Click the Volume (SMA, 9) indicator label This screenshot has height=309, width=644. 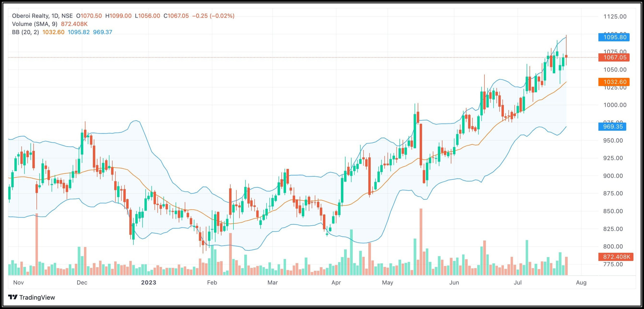click(x=35, y=24)
